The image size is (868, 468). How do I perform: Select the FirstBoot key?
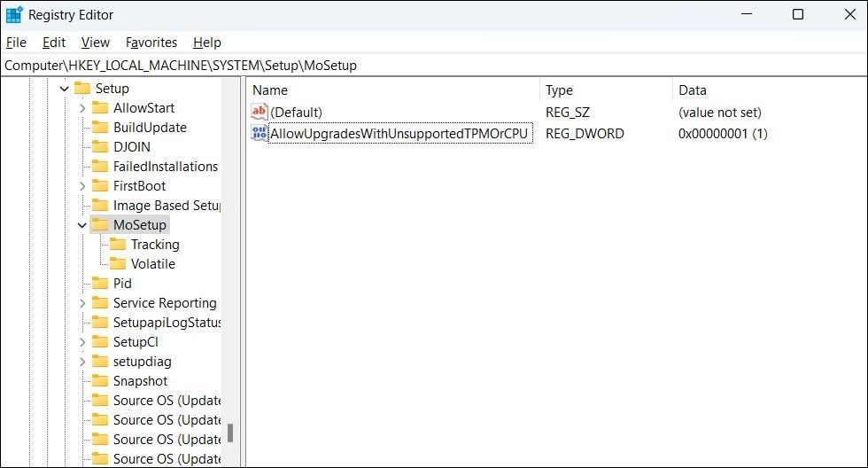pos(140,186)
